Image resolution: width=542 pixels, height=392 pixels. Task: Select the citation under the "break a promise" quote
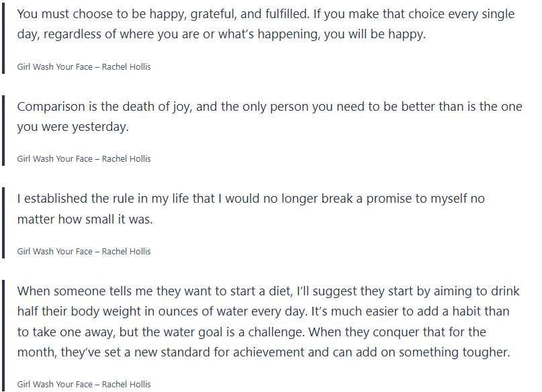click(x=84, y=252)
